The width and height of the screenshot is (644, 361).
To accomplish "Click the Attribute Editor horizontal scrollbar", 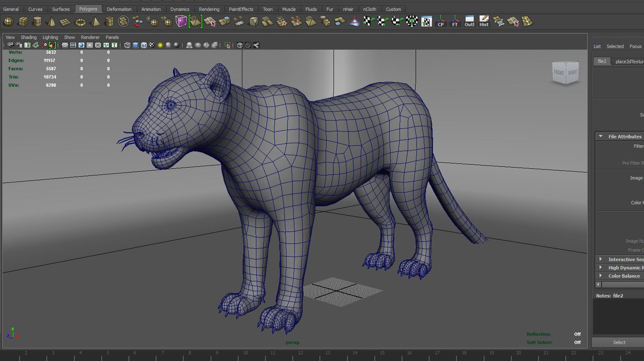I will point(623,285).
